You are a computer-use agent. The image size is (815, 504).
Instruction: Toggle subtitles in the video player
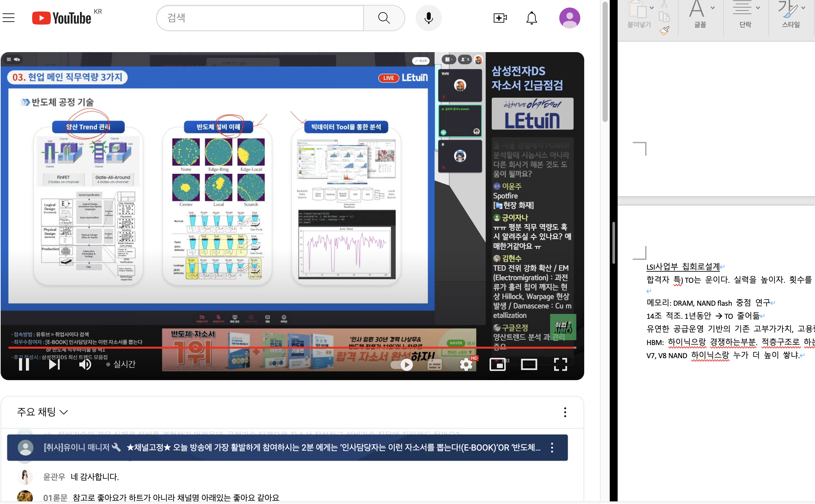pyautogui.click(x=434, y=365)
